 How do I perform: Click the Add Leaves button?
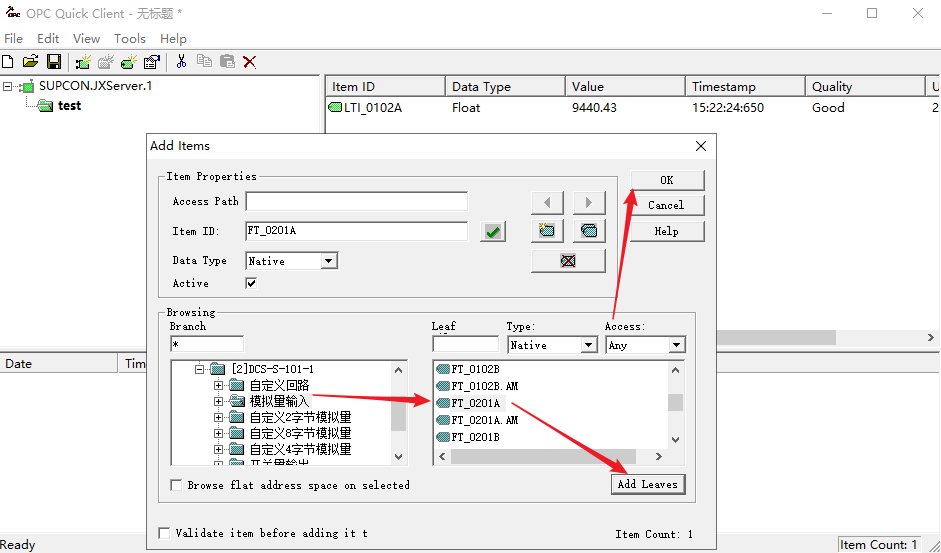(x=648, y=485)
